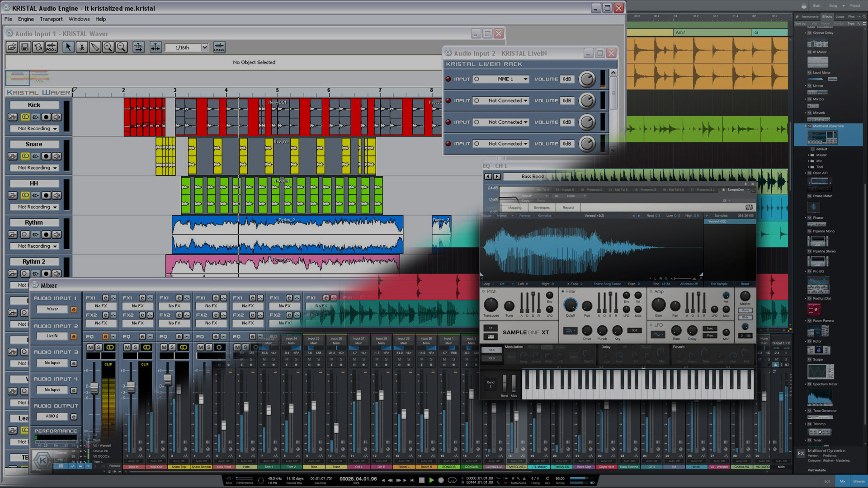Arm the HH track record button

tap(46, 195)
